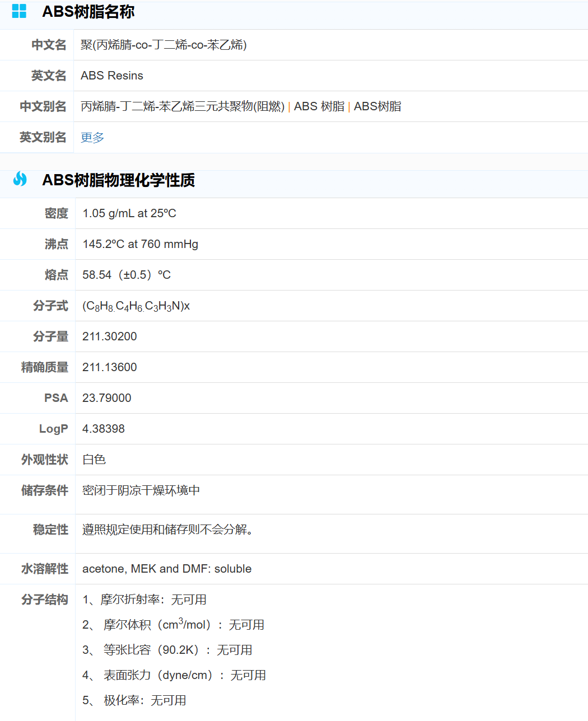Select the molecular weight value 211.30200
The image size is (588, 721).
[x=110, y=336]
